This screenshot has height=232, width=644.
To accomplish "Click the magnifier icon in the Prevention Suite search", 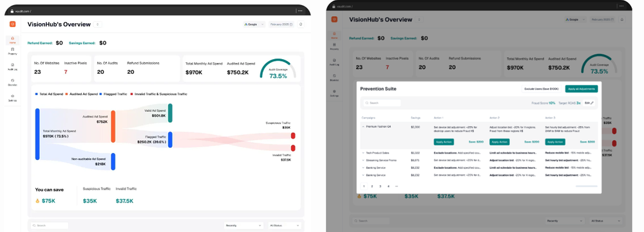I will [x=367, y=103].
